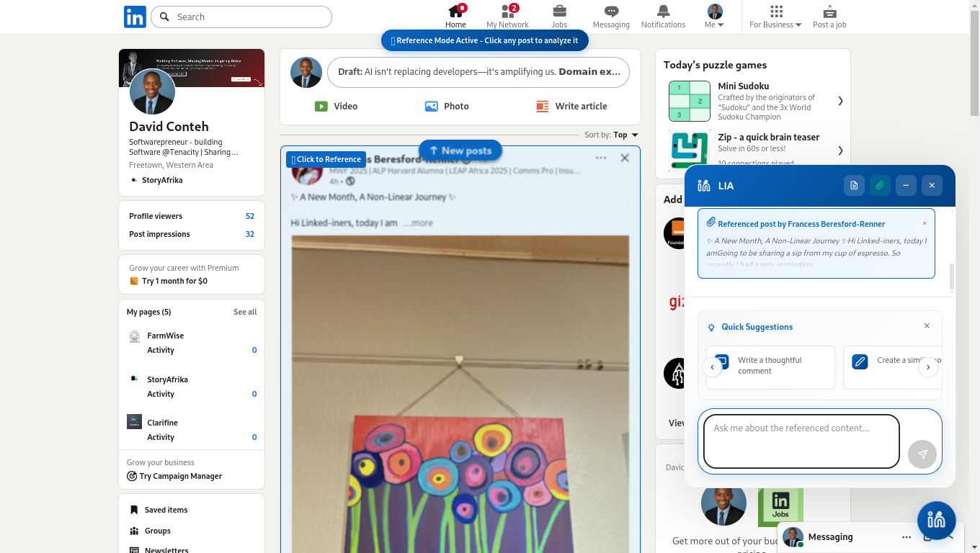Click the send arrow button in the LIA chat
The height and width of the screenshot is (553, 980).
[x=922, y=454]
